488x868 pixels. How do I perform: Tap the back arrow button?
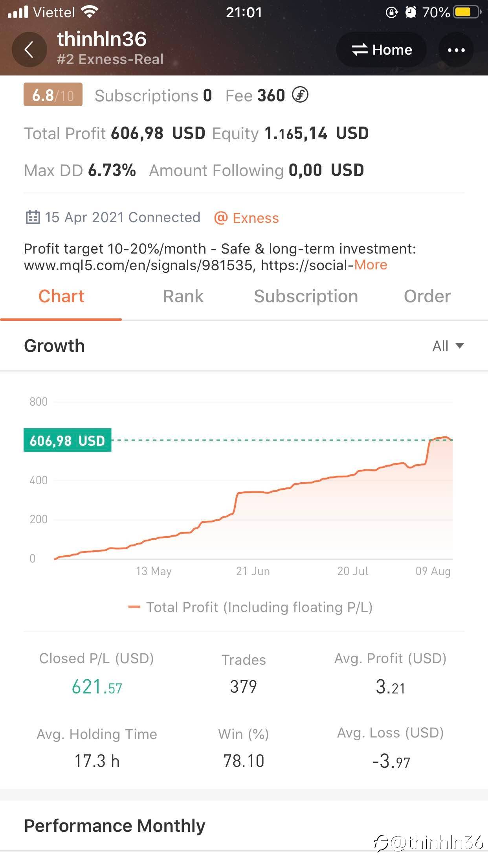pos(29,50)
